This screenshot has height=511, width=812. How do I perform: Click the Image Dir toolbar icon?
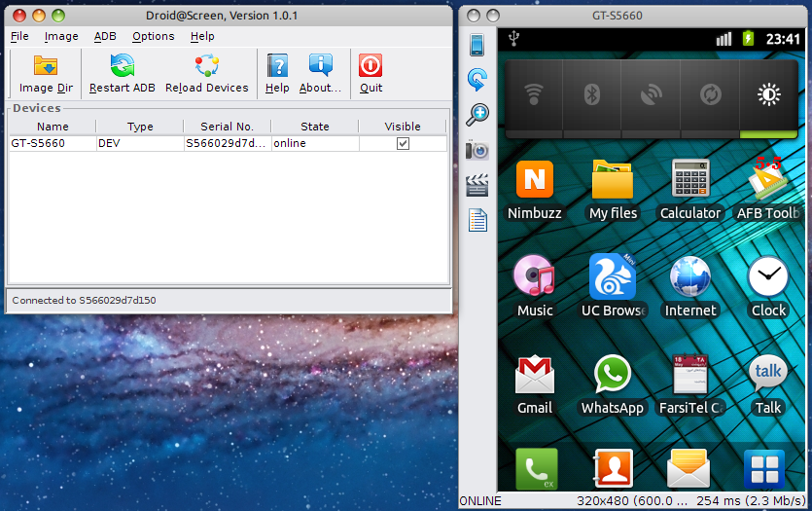pyautogui.click(x=46, y=66)
